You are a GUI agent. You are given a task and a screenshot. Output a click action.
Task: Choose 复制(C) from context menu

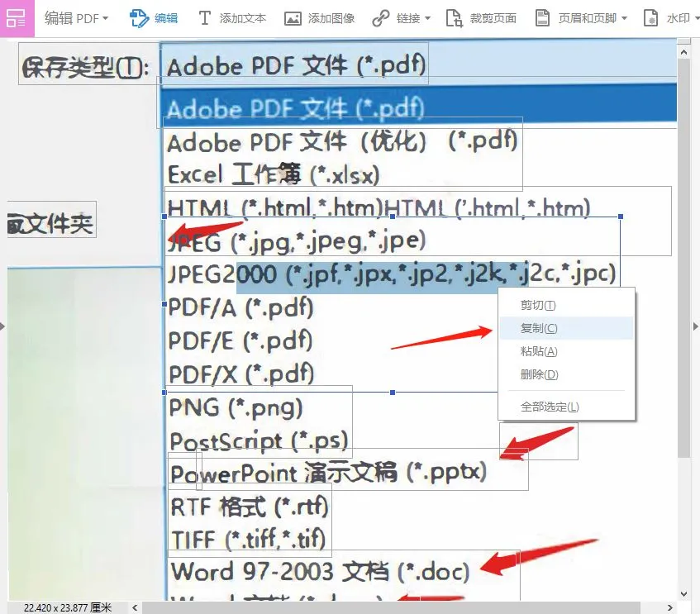(566, 328)
